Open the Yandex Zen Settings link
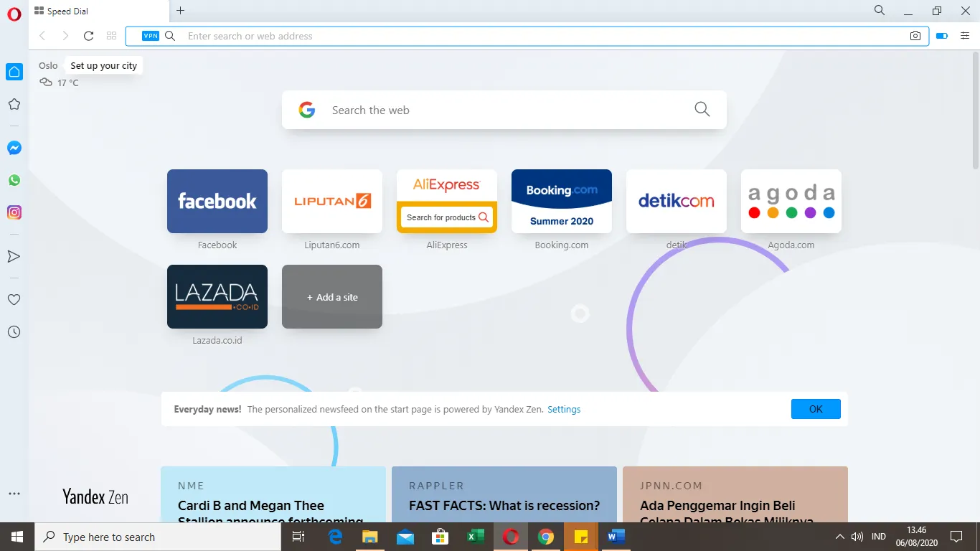980x551 pixels. [x=564, y=409]
